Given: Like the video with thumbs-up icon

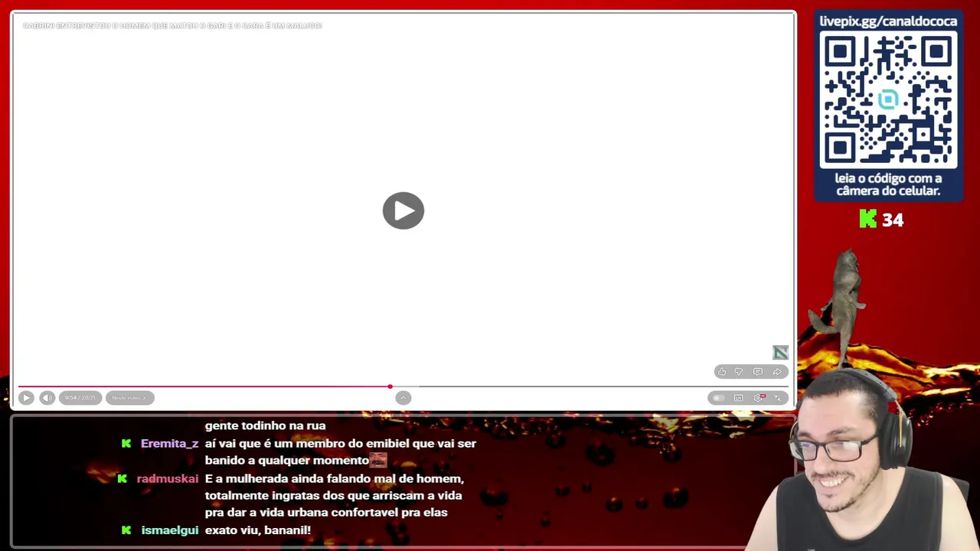Looking at the screenshot, I should 721,372.
